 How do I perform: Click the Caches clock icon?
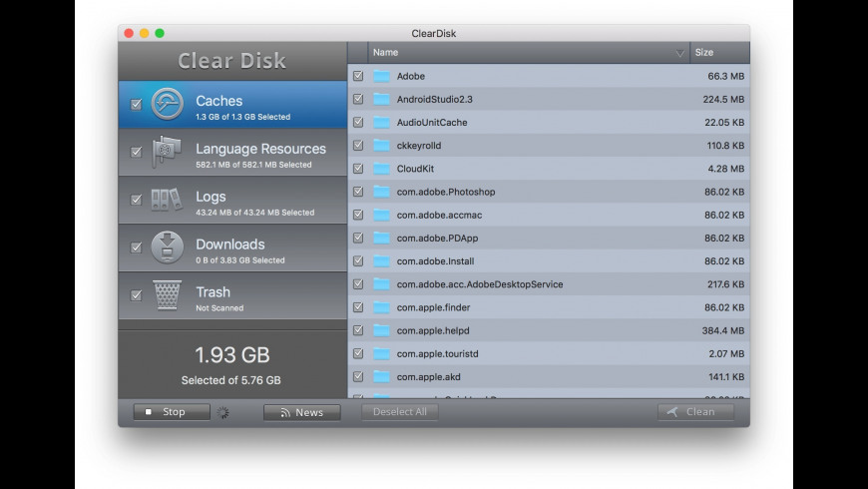(167, 104)
